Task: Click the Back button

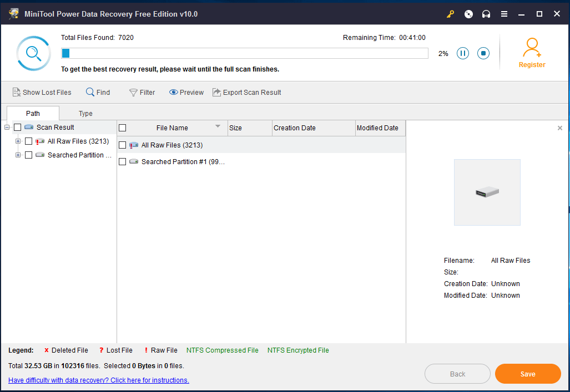Action: pos(457,374)
